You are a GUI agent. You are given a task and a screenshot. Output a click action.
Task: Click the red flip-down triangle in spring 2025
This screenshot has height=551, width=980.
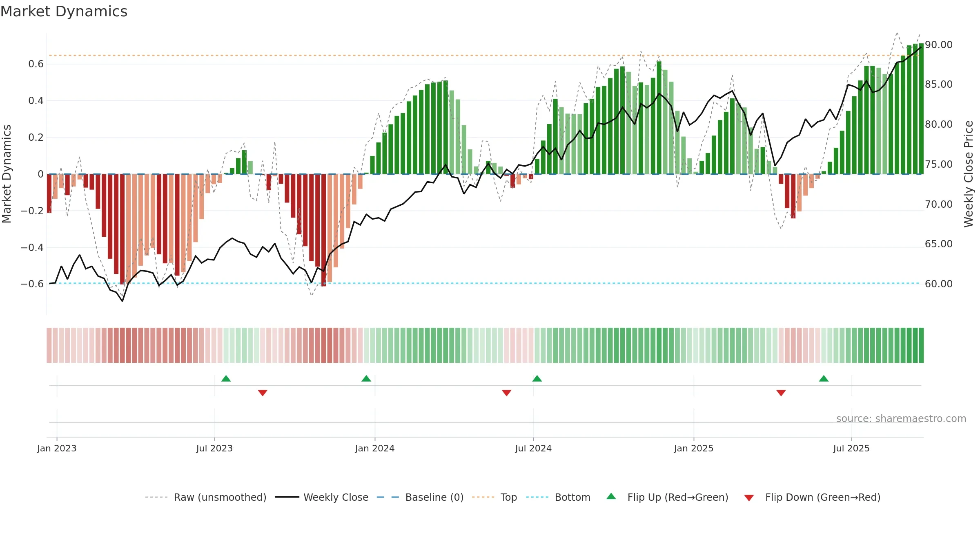(781, 393)
